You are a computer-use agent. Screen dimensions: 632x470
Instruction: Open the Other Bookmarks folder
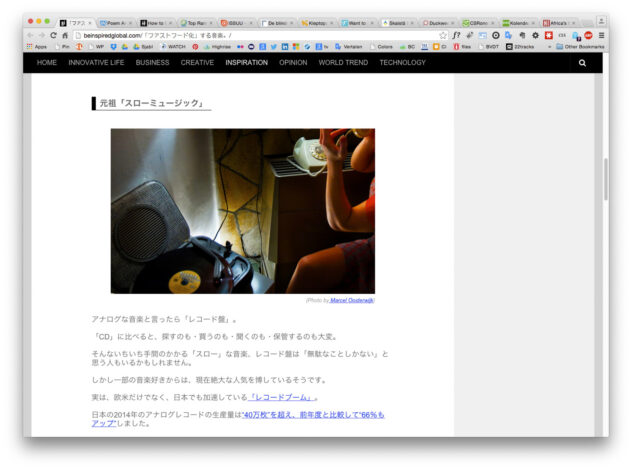point(580,47)
